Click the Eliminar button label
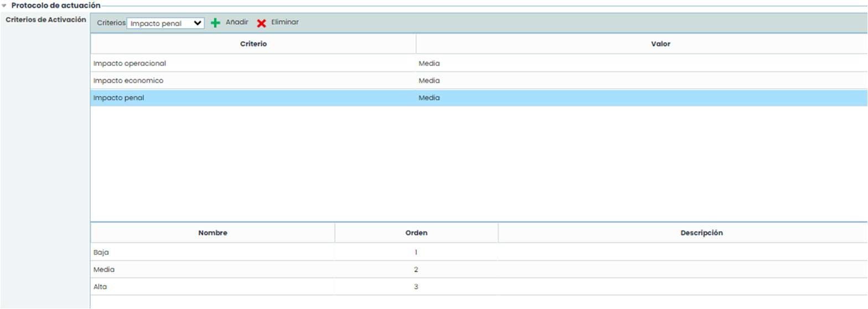This screenshot has height=309, width=868. (285, 23)
